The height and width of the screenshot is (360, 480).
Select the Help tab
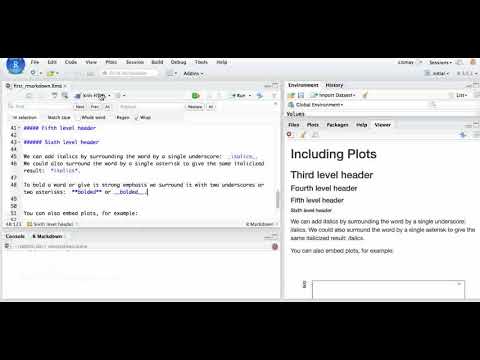361,125
